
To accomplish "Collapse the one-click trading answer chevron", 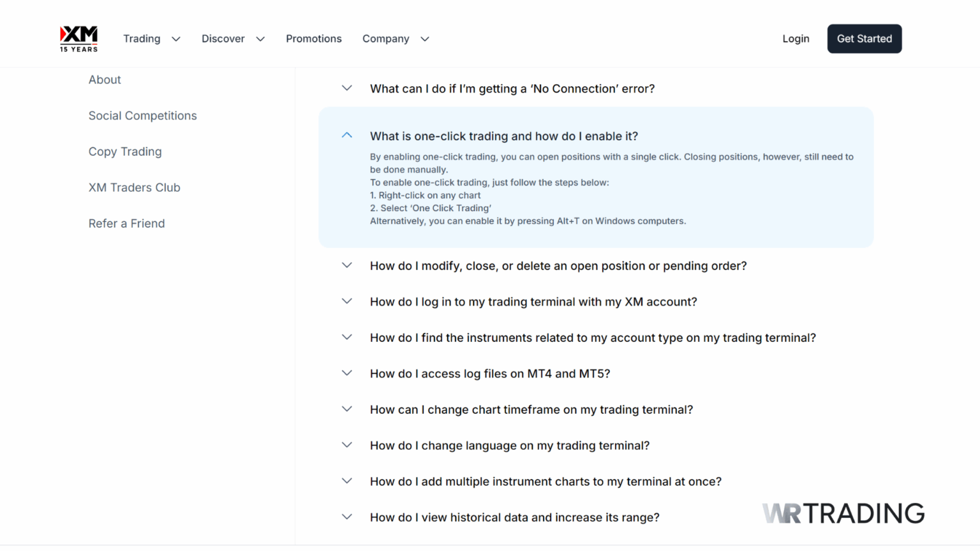I will pyautogui.click(x=346, y=135).
